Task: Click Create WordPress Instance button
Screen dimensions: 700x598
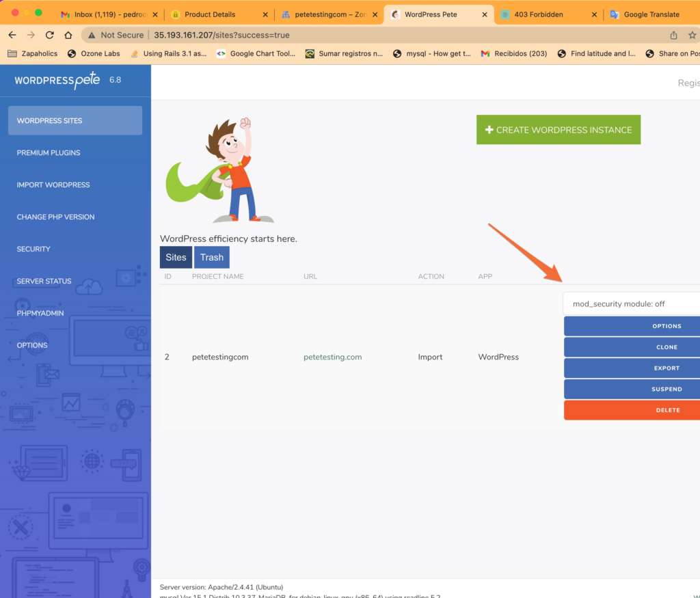Action: pos(558,130)
